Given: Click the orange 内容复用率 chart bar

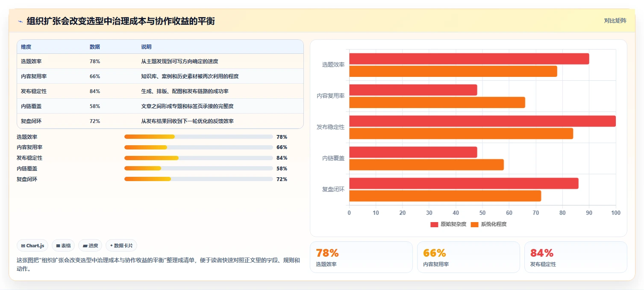Looking at the screenshot, I should pos(437,103).
